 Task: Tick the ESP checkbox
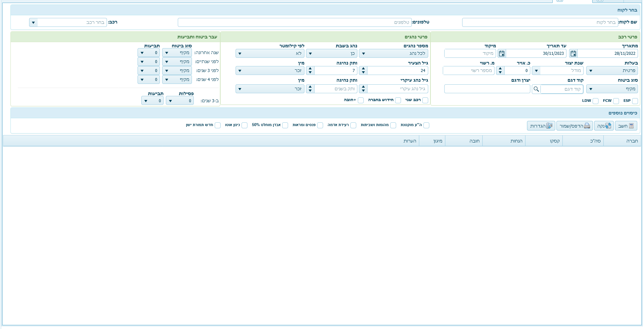[635, 101]
